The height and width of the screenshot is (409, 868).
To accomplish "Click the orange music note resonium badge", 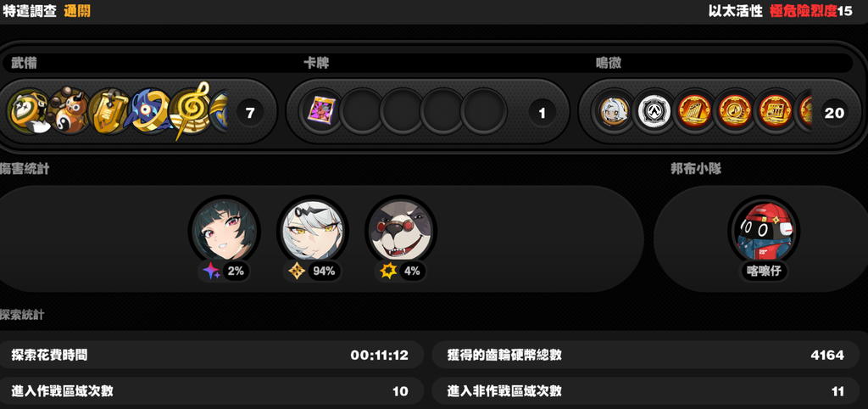I will (x=733, y=111).
